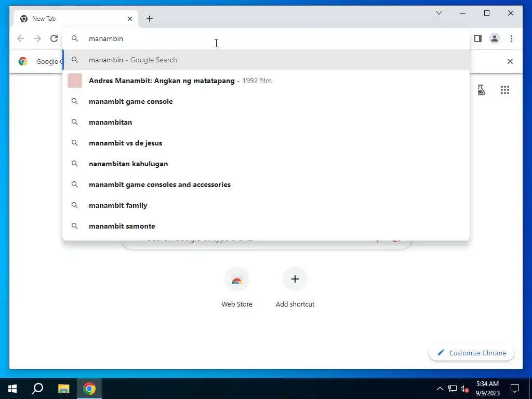Pick the manambit family suggestion
532x399 pixels.
pyautogui.click(x=267, y=205)
